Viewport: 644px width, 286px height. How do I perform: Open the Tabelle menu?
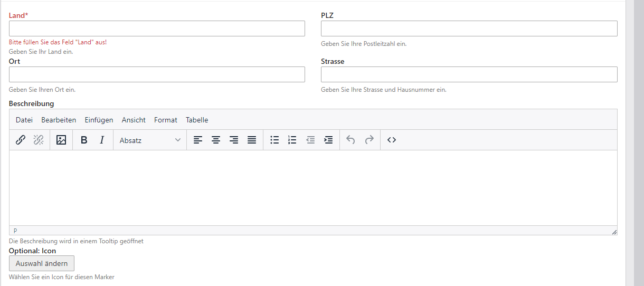point(197,120)
